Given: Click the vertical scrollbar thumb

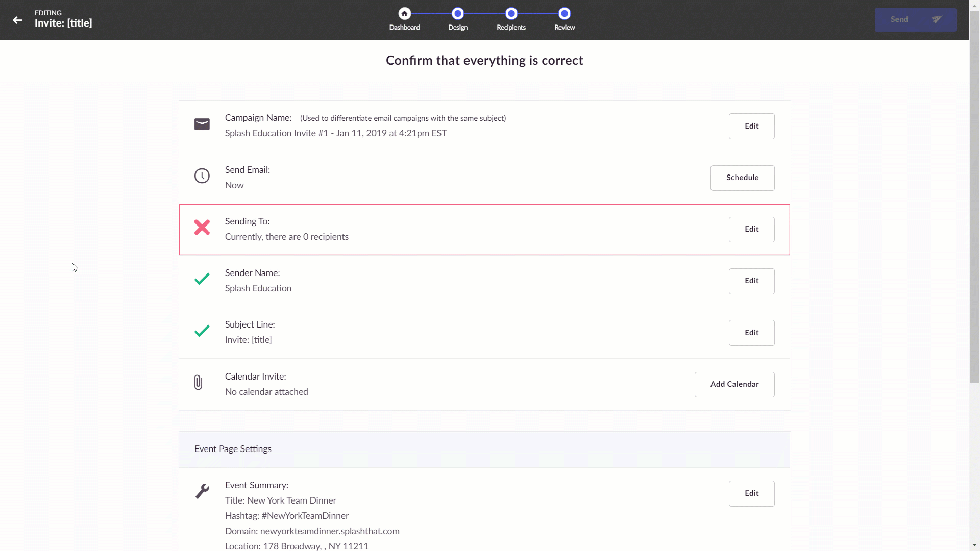Looking at the screenshot, I should (x=974, y=196).
